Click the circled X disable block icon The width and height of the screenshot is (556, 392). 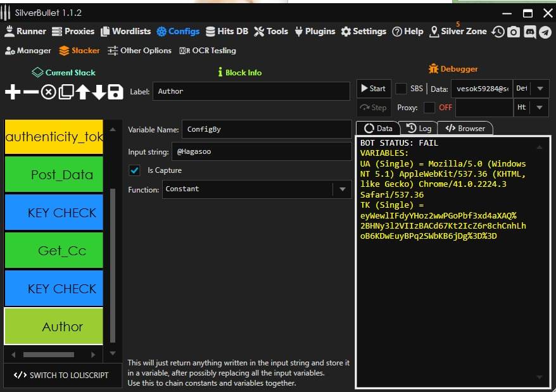48,92
